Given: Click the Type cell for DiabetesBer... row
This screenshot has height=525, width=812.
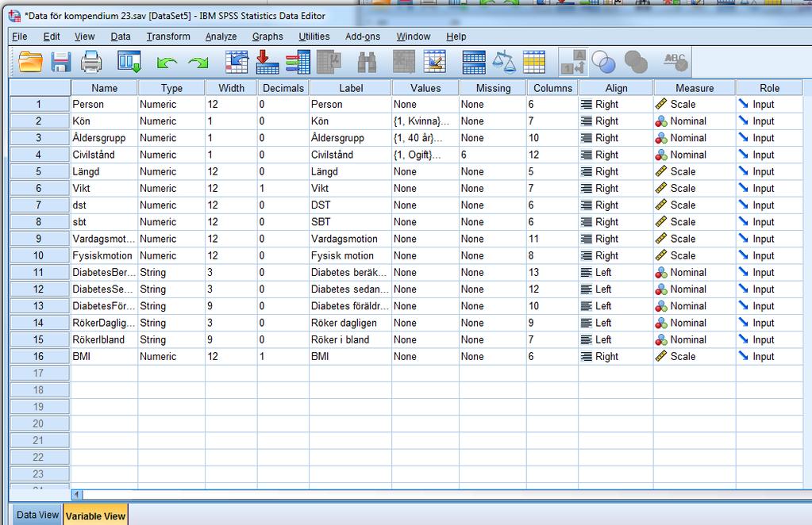Looking at the screenshot, I should pos(171,273).
